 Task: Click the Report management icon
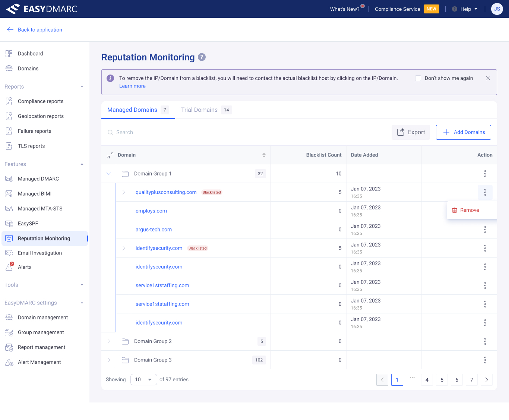(x=9, y=347)
